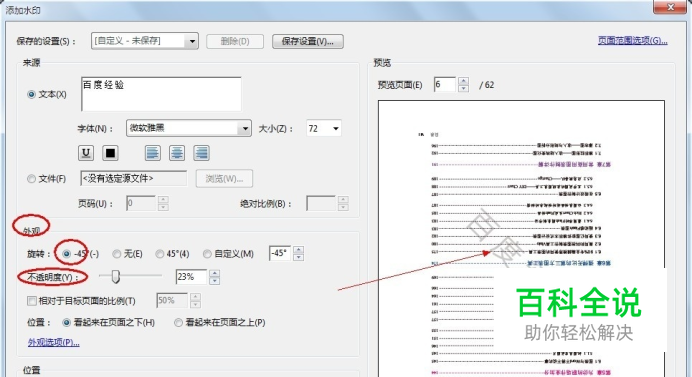The height and width of the screenshot is (377, 692).
Task: Click the opacity slider handle
Action: [116, 276]
